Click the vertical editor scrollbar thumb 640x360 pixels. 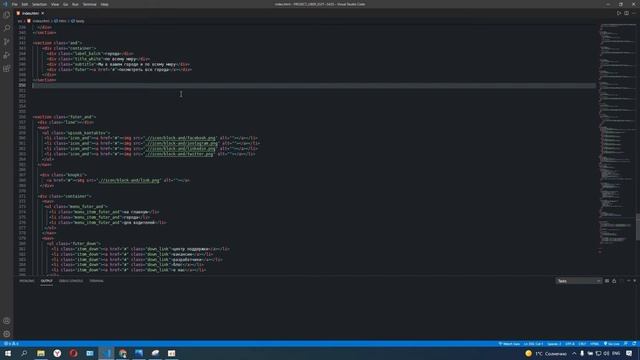(x=638, y=227)
